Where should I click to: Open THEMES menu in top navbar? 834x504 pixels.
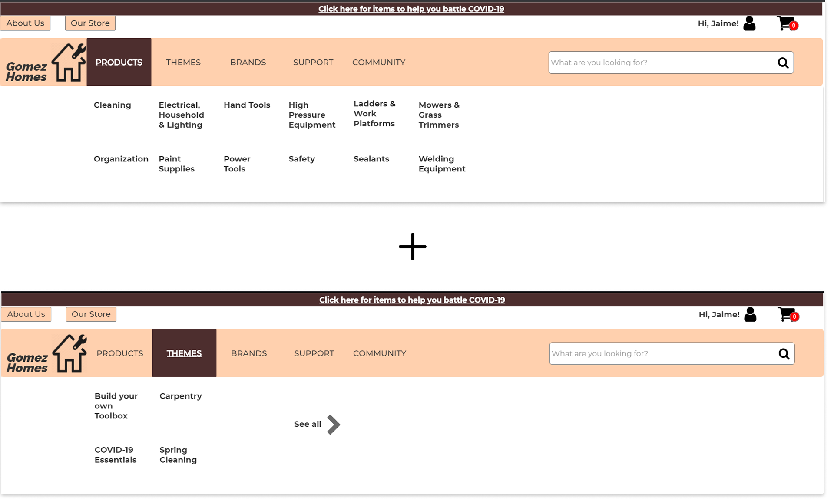(x=183, y=62)
